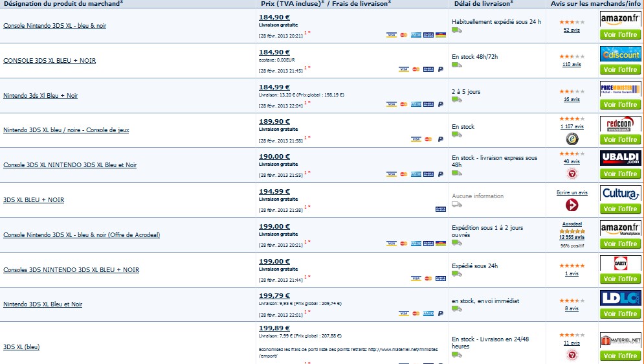The height and width of the screenshot is (364, 644).
Task: Open the Redcoon merchant logo
Action: (x=620, y=124)
